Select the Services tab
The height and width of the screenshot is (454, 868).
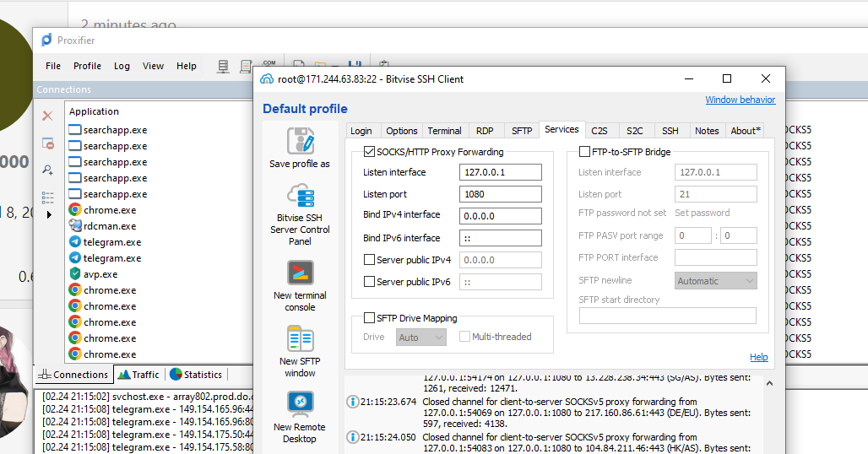(x=561, y=129)
